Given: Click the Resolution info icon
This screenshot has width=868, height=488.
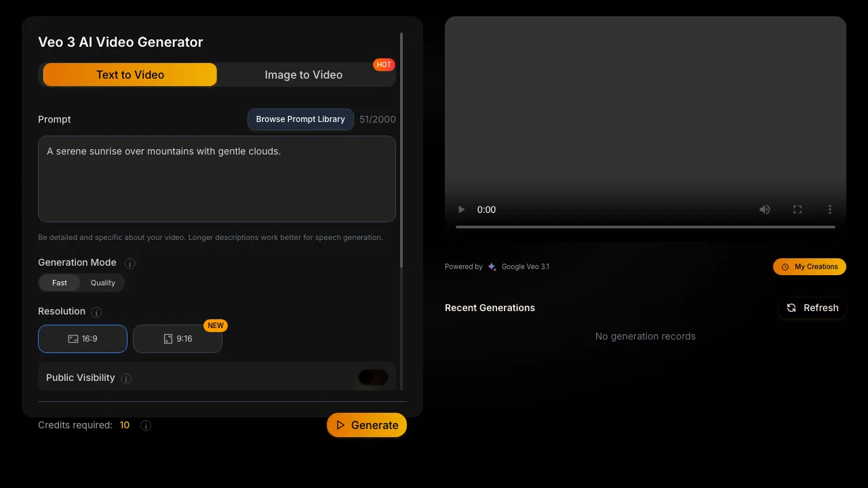Looking at the screenshot, I should [x=96, y=312].
